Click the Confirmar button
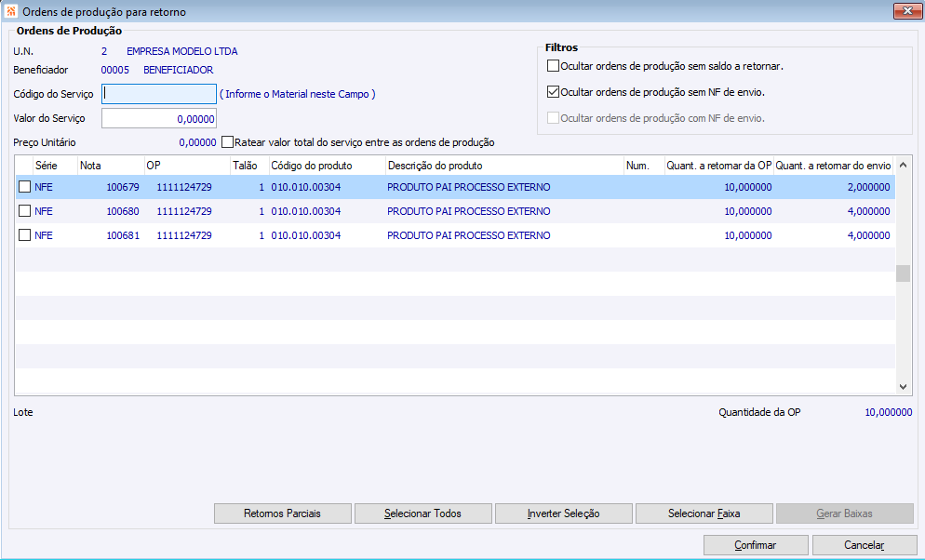 click(756, 545)
